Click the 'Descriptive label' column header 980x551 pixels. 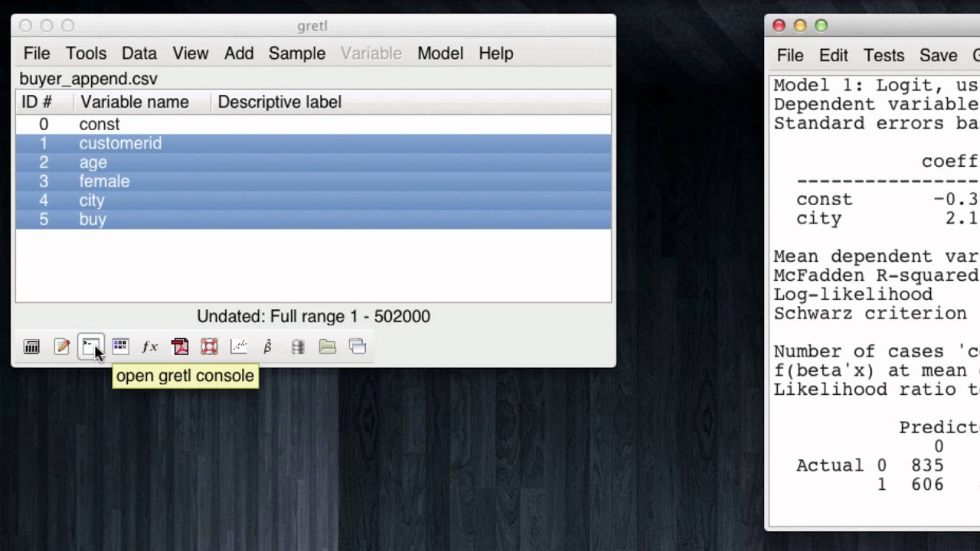pyautogui.click(x=411, y=102)
